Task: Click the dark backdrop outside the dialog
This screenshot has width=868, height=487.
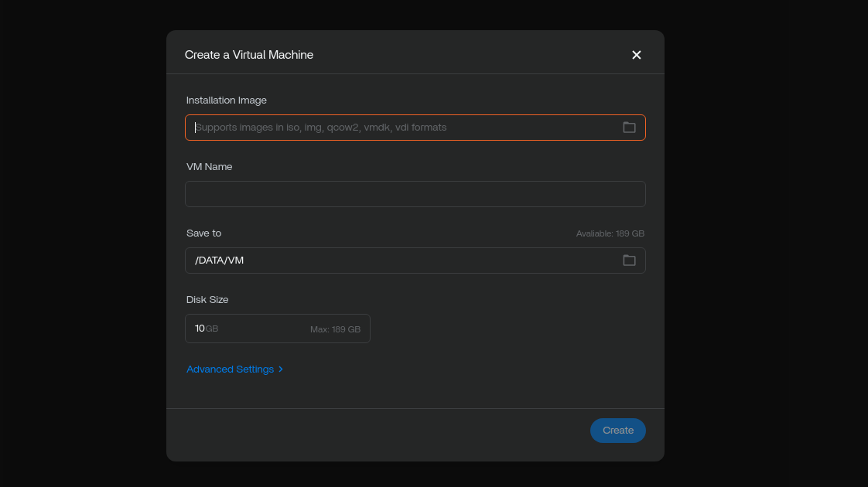Action: 83,243
